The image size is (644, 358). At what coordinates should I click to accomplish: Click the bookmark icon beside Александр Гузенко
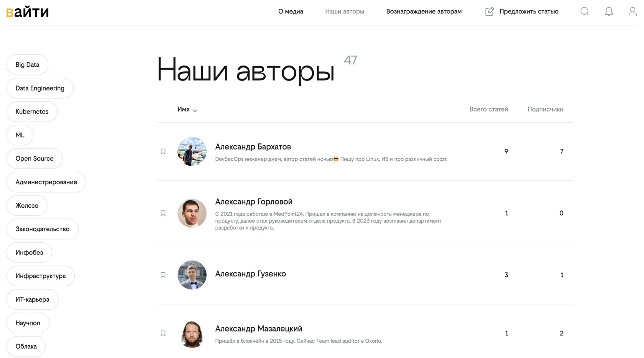(163, 275)
